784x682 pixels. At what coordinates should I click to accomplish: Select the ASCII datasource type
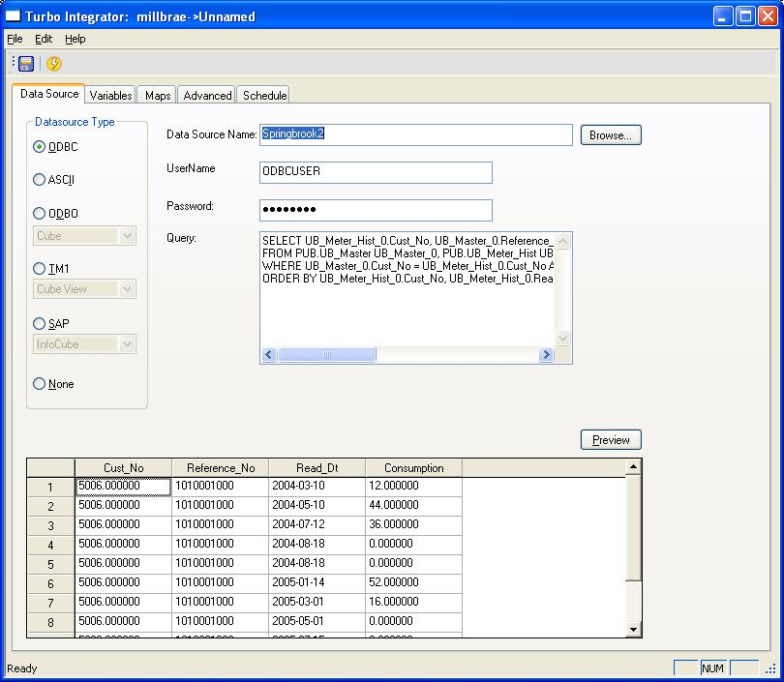(40, 179)
